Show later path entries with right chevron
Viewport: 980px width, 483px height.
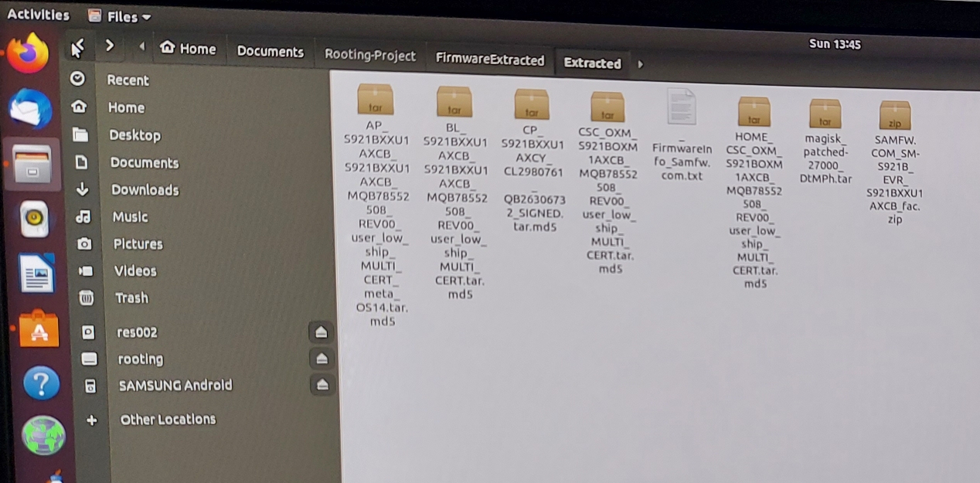(x=640, y=64)
